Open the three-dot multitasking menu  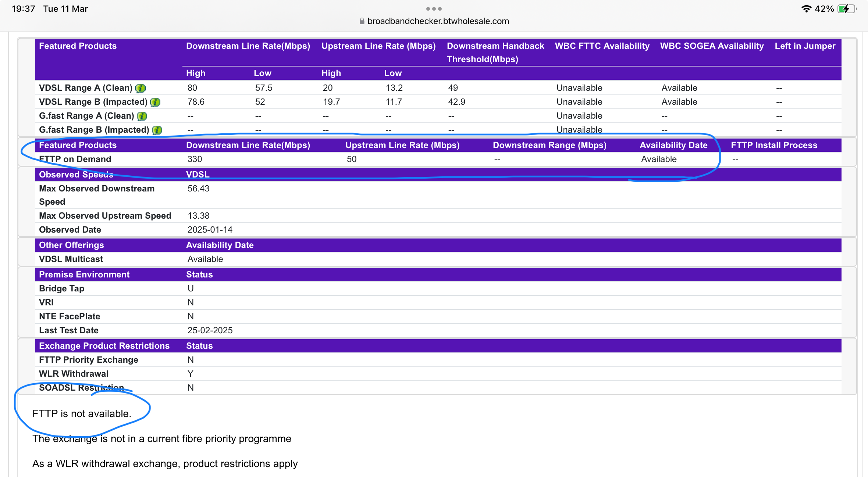(434, 9)
